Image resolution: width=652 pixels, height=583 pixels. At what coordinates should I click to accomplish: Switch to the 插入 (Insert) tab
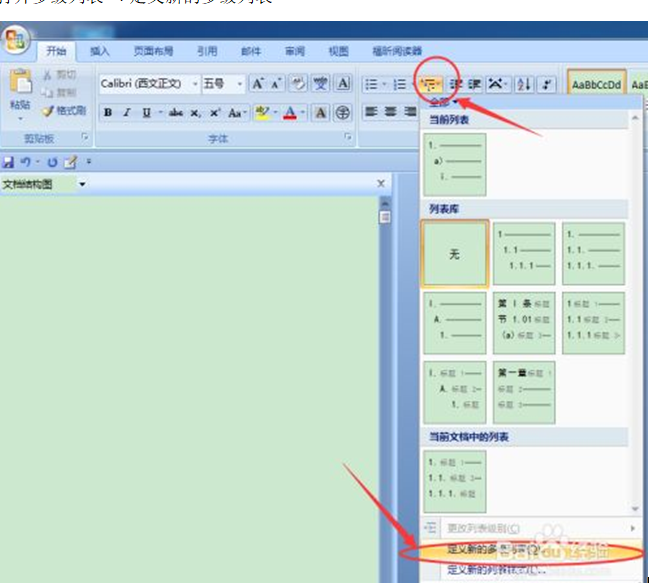[x=100, y=51]
